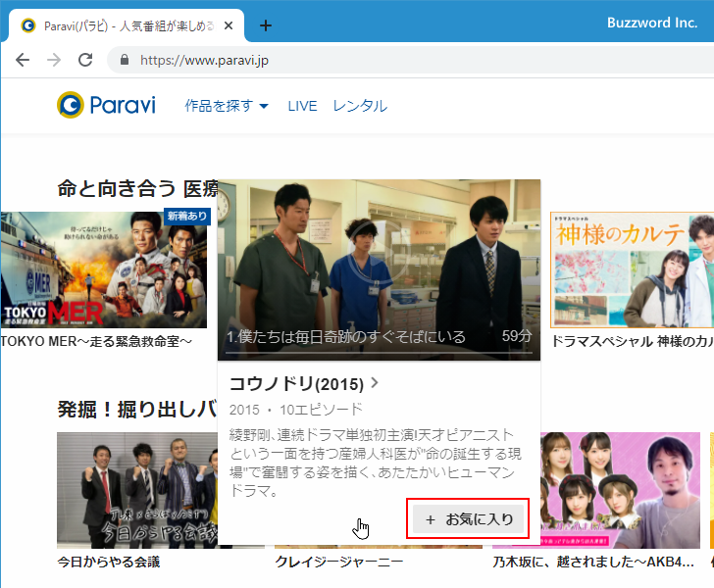The width and height of the screenshot is (714, 588).
Task: Add コウノドリ to お気に入り
Action: pyautogui.click(x=468, y=519)
